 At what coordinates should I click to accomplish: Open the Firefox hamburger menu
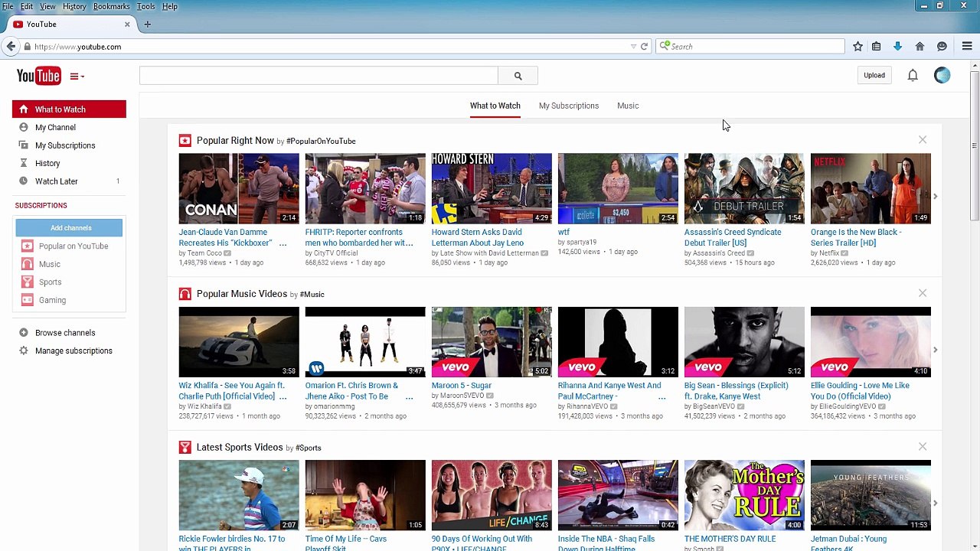(x=967, y=47)
